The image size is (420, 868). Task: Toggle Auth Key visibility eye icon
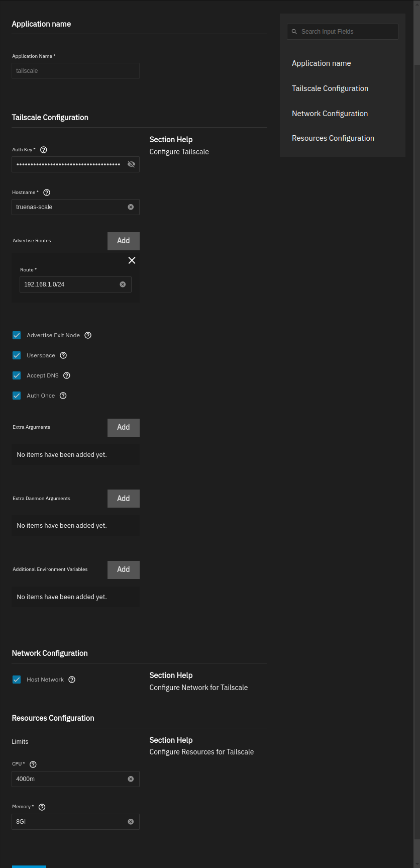(x=131, y=164)
